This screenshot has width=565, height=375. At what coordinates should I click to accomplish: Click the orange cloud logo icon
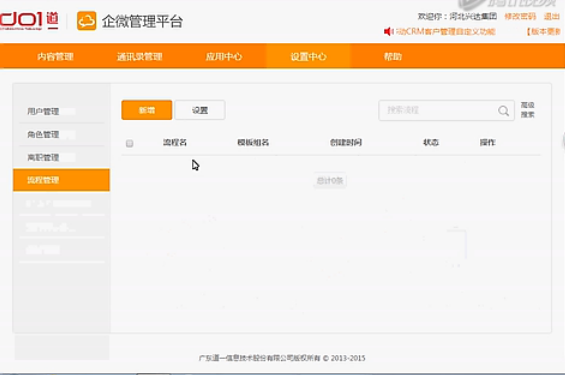coord(86,21)
